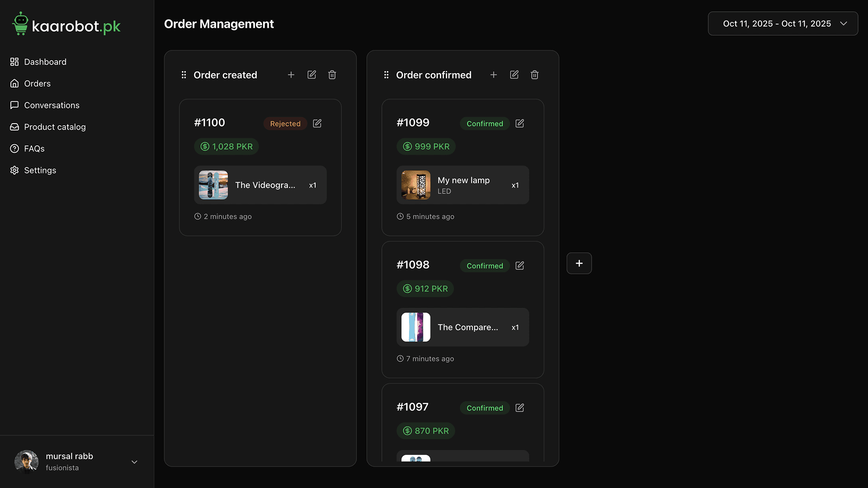Screen dimensions: 868x488
Task: Click the Confirmed badge on order #1099
Action: click(485, 124)
